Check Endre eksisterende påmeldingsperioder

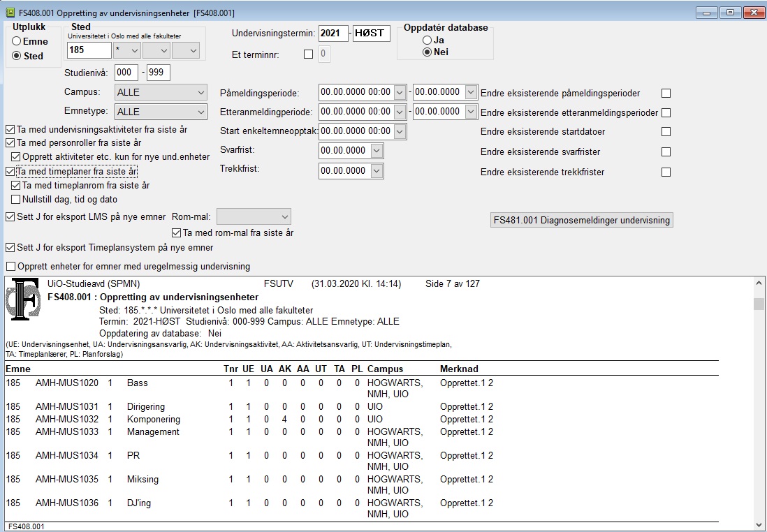(666, 93)
